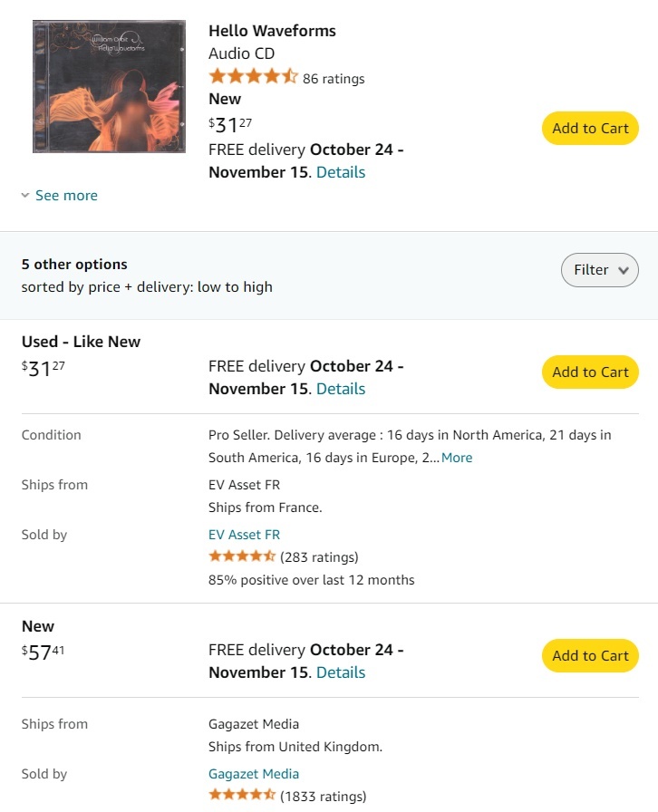This screenshot has width=658, height=812.
Task: Open the Filter dropdown
Action: point(599,270)
